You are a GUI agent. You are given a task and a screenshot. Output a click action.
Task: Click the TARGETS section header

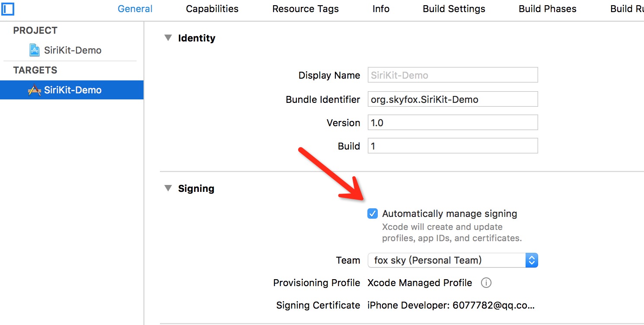click(35, 70)
